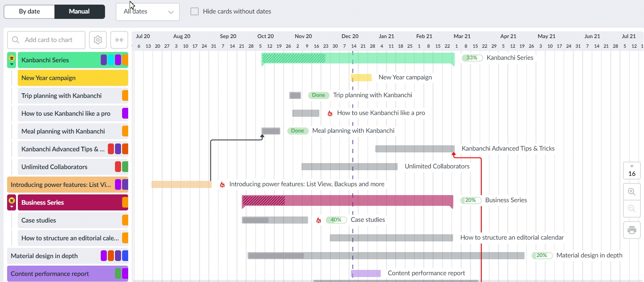Zoom in on the Gantt chart

pyautogui.click(x=632, y=192)
